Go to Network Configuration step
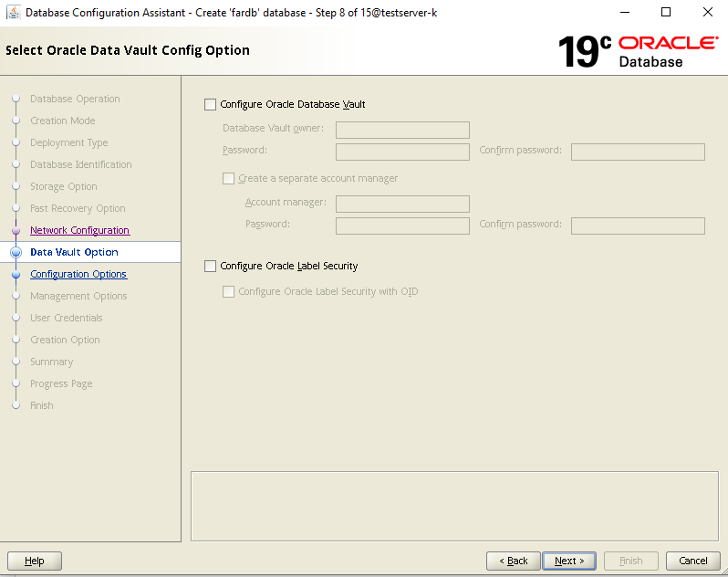This screenshot has height=577, width=728. [80, 230]
